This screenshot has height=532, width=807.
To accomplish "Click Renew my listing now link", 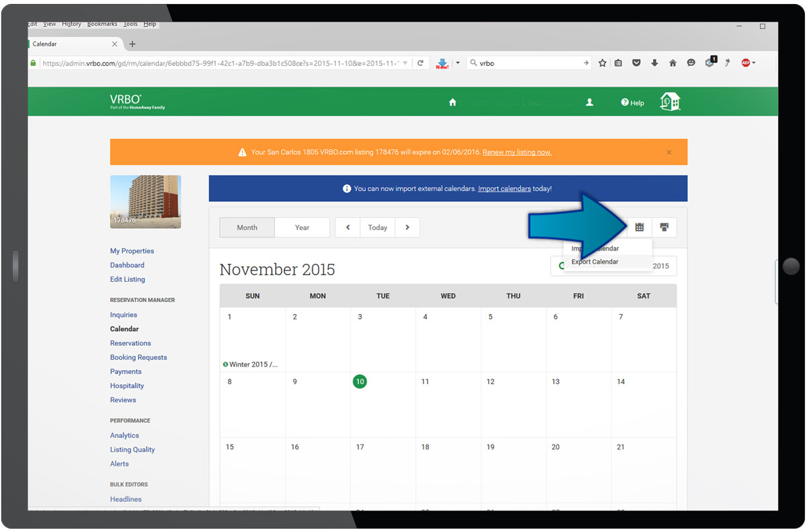I will click(516, 152).
